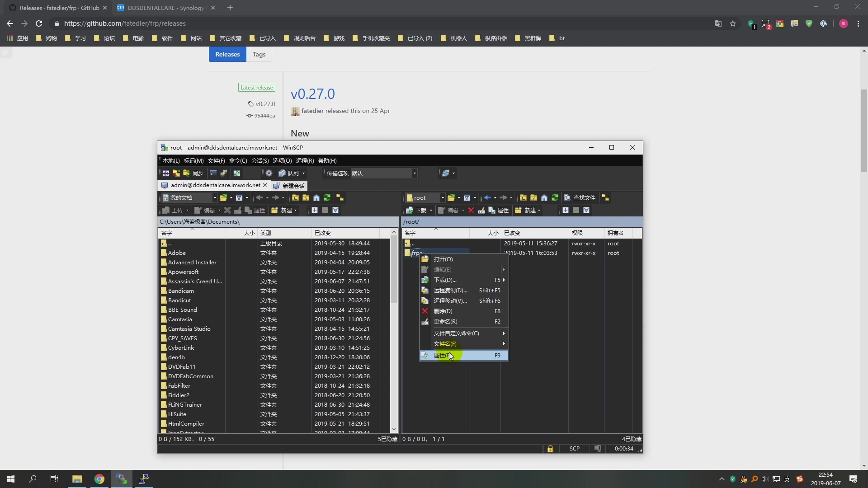The height and width of the screenshot is (488, 868).
Task: Refresh the local panel with the green arrows icon
Action: (x=327, y=197)
